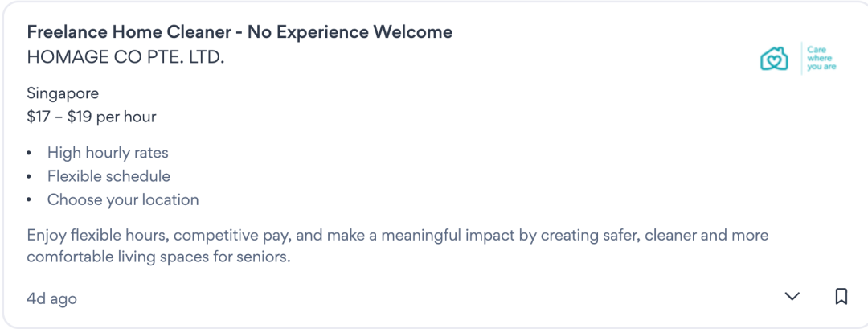Click the bullet dot beside "High hourly rates"
This screenshot has height=329, width=868.
(30, 153)
